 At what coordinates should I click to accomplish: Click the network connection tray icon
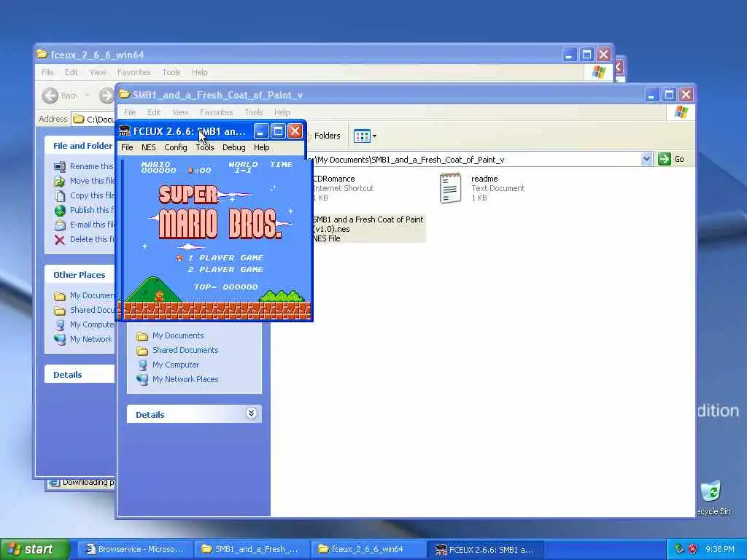[679, 549]
